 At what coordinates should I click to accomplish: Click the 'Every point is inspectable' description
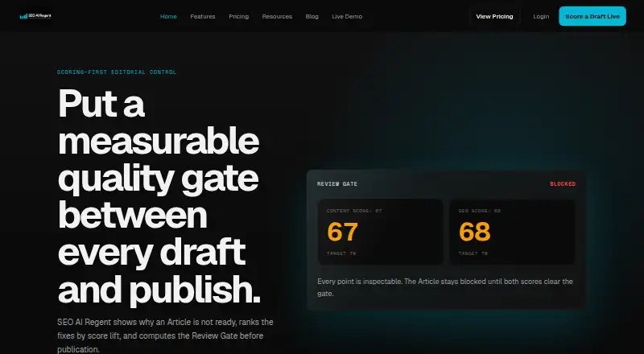pyautogui.click(x=445, y=287)
